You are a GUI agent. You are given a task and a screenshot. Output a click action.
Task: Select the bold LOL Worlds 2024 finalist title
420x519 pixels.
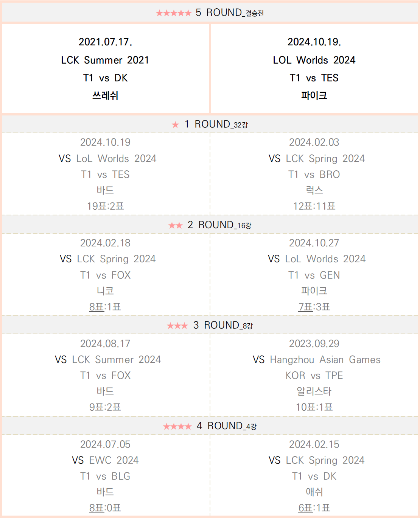[x=314, y=60]
